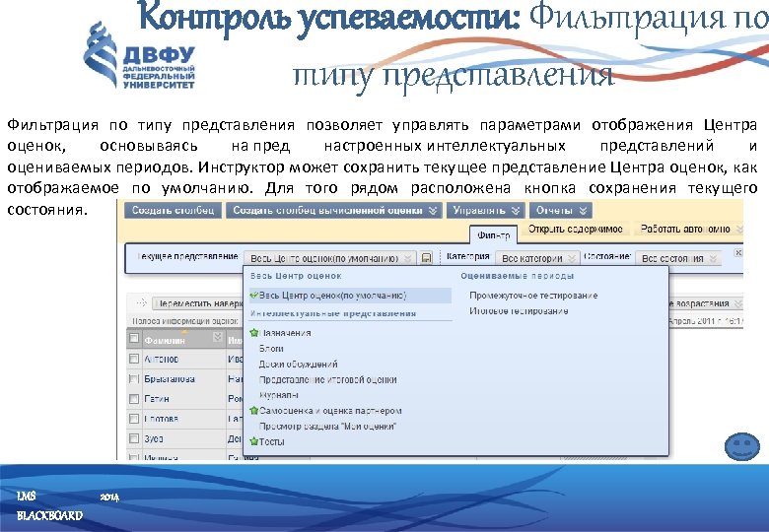Open the Текущее представление dropdown
Screen dimensions: 769x532
[x=329, y=258]
